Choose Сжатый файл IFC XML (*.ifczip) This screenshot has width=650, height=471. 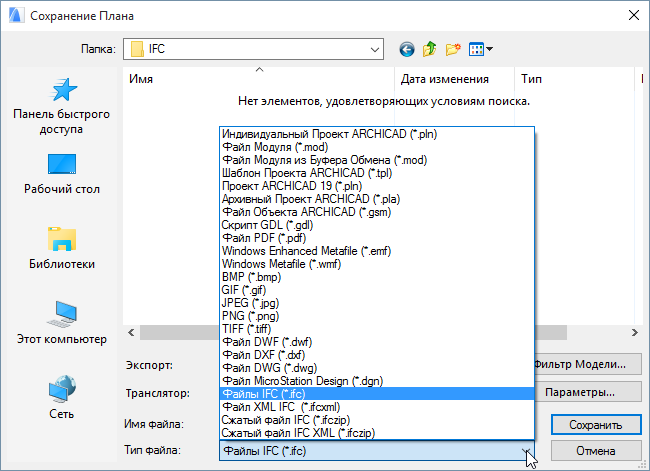click(377, 433)
